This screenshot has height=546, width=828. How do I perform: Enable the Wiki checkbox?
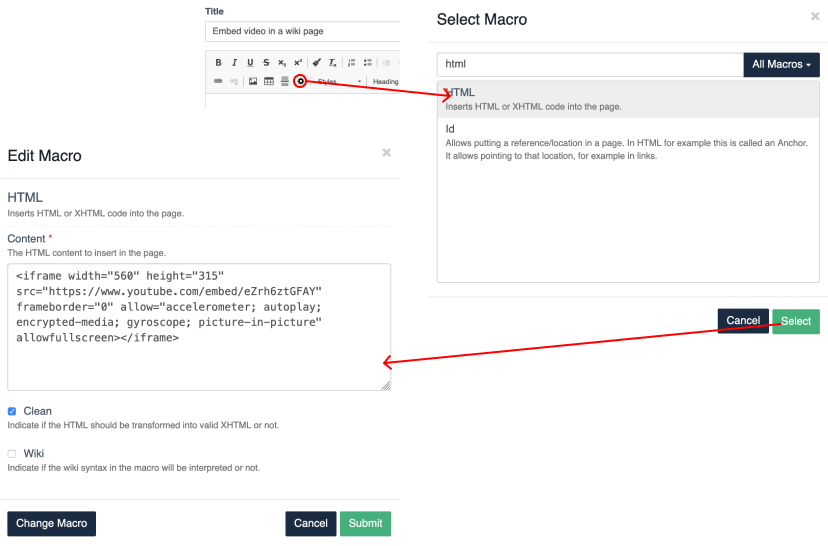[12, 454]
